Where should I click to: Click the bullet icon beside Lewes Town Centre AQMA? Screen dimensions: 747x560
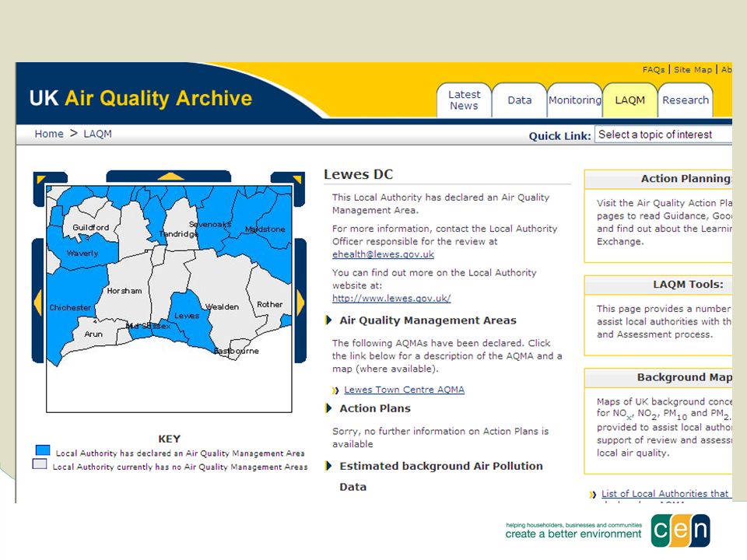coord(335,390)
